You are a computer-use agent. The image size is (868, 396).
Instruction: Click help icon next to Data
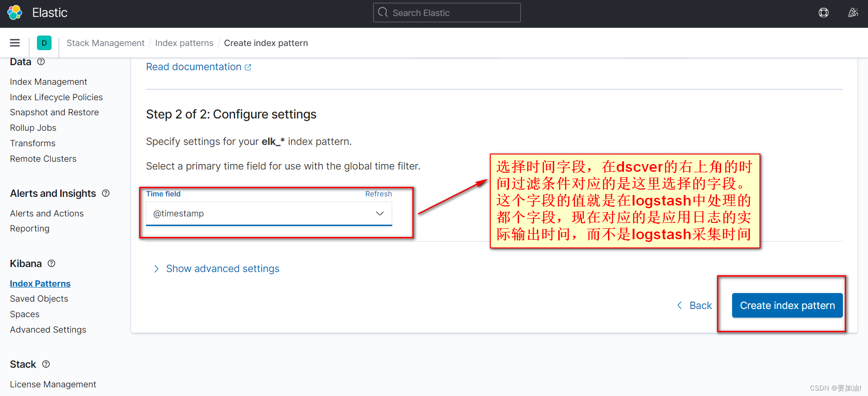[41, 62]
